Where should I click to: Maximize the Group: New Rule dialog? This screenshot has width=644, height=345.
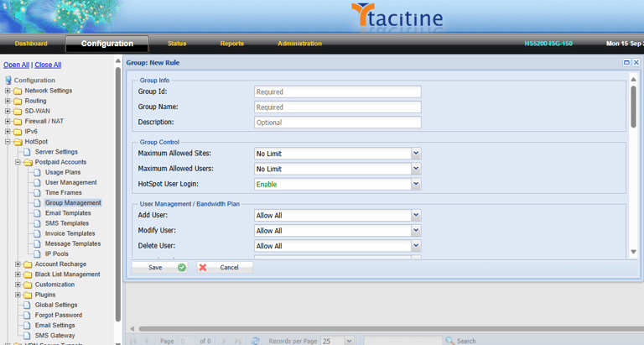tap(626, 62)
